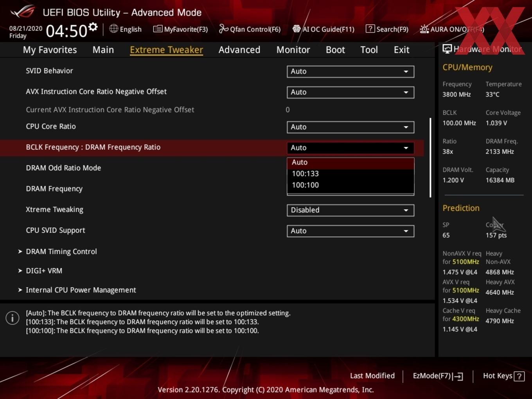Switch to My Favorites tab
Image resolution: width=532 pixels, height=399 pixels.
click(x=50, y=50)
